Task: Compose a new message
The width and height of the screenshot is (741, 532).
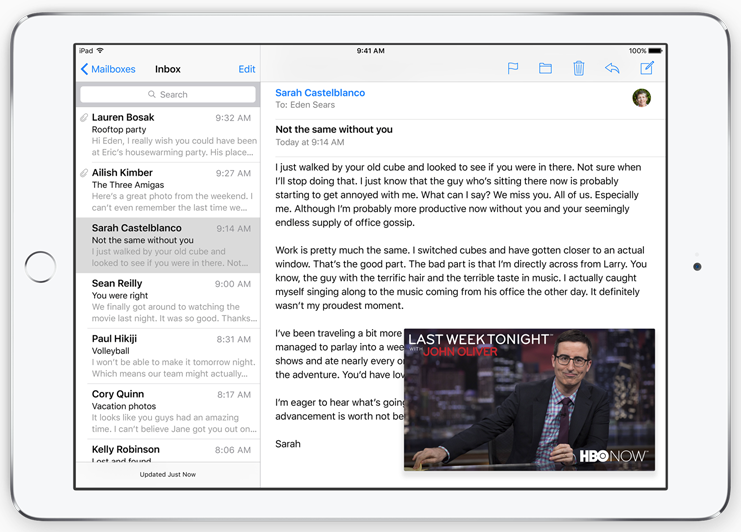Action: [647, 68]
